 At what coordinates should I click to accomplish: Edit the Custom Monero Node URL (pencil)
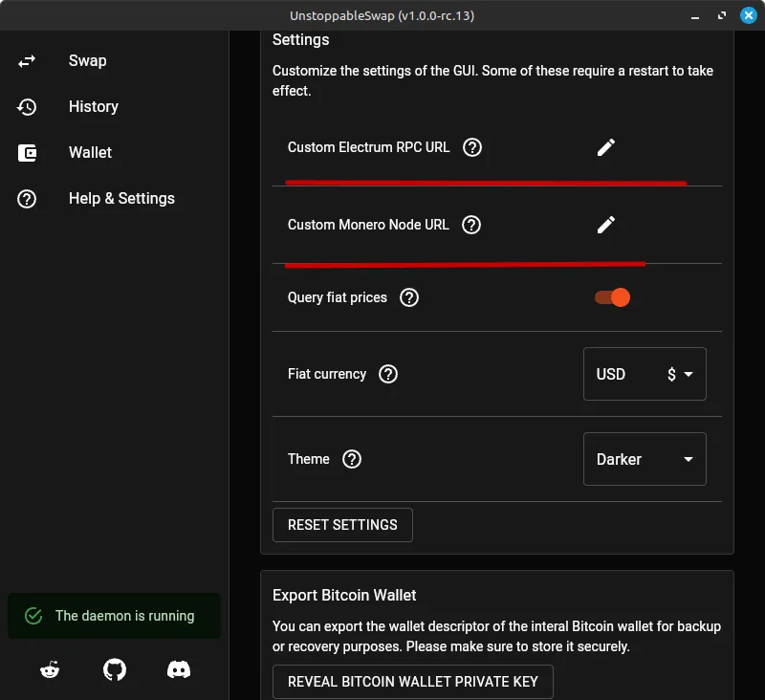(606, 225)
